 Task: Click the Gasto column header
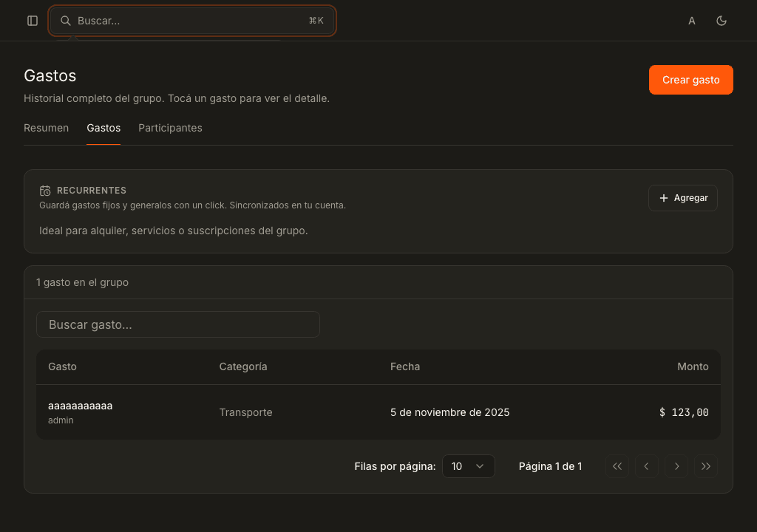click(62, 366)
